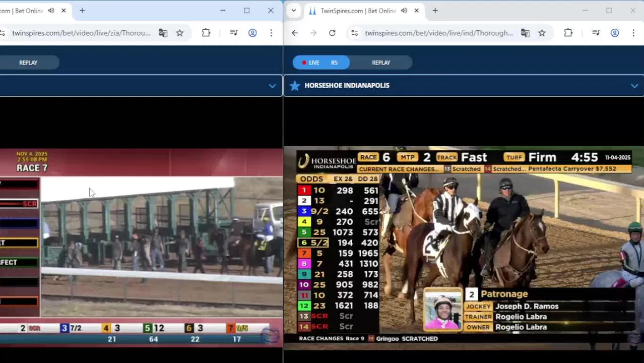Expand track selector chevron in left window
The height and width of the screenshot is (363, 644).
(x=272, y=86)
